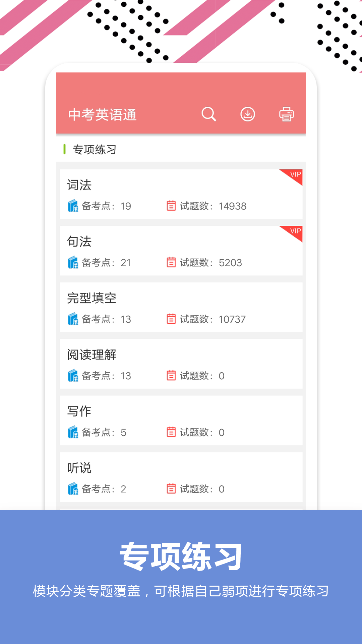Click the calendar icon in 阅读理解 row
362x644 pixels.
pyautogui.click(x=171, y=375)
